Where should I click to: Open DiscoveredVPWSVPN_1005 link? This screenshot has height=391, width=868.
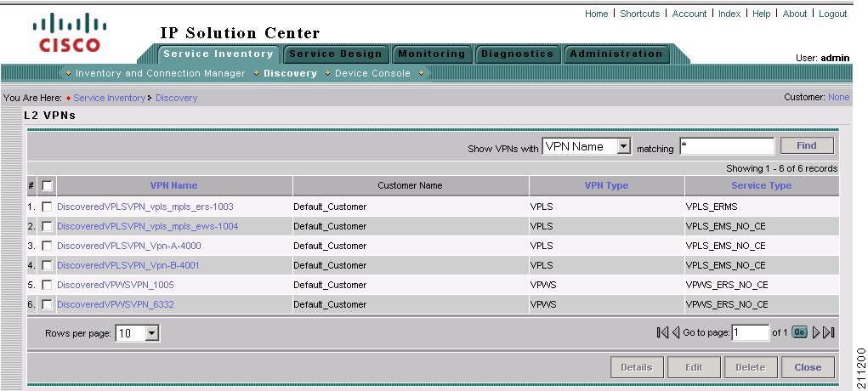coord(116,286)
